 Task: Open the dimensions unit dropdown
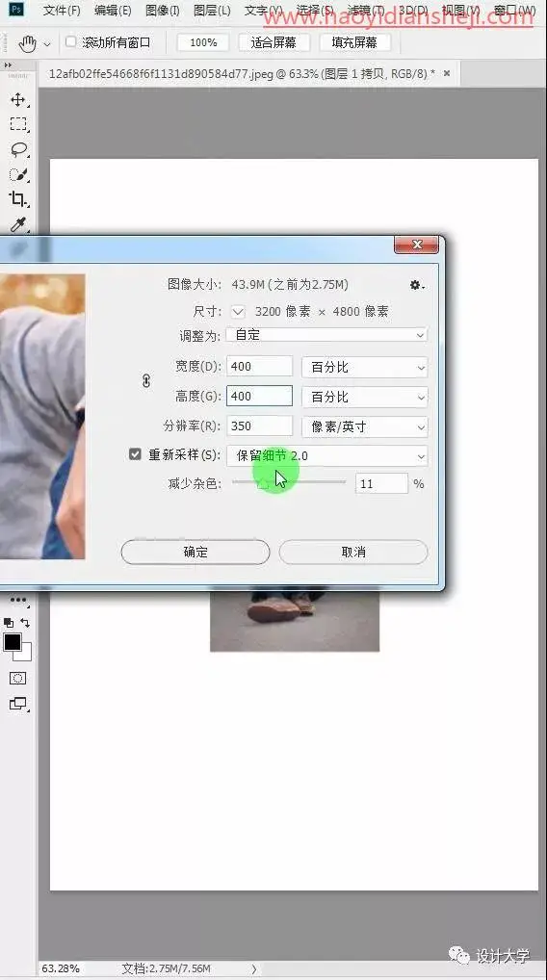(238, 311)
